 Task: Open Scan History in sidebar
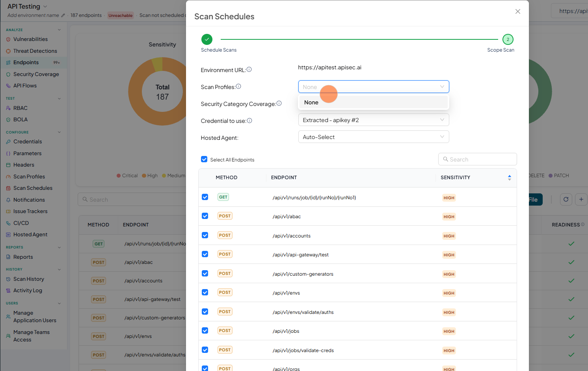click(29, 279)
